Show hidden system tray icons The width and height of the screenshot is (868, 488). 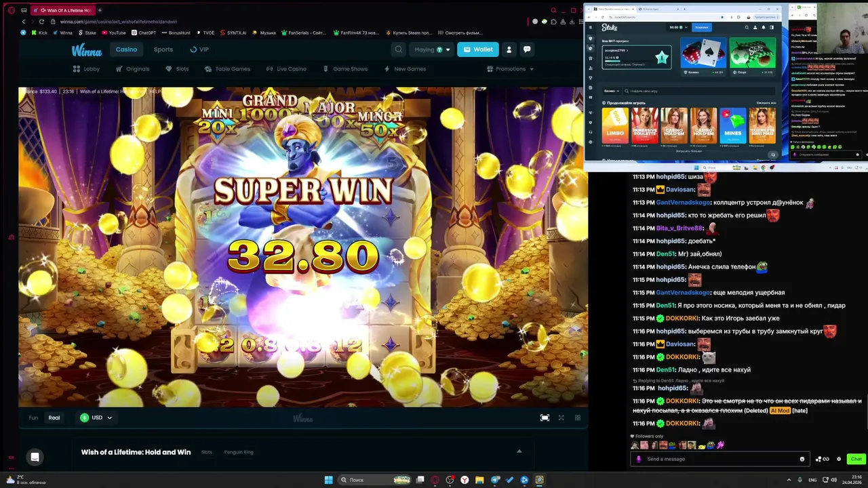pyautogui.click(x=789, y=480)
